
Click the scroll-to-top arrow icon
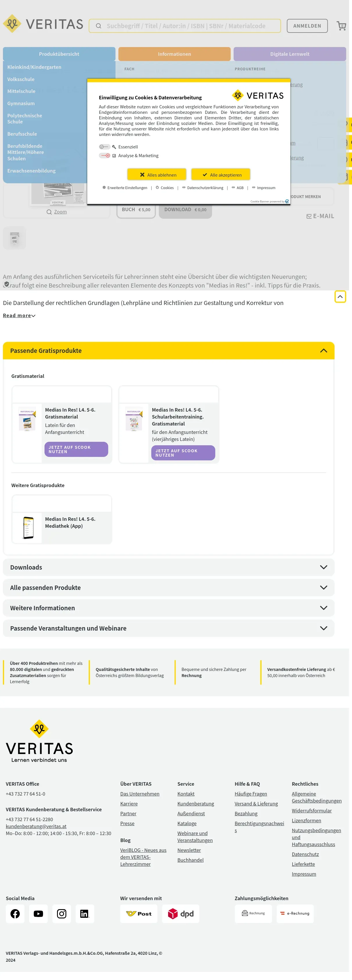click(340, 297)
